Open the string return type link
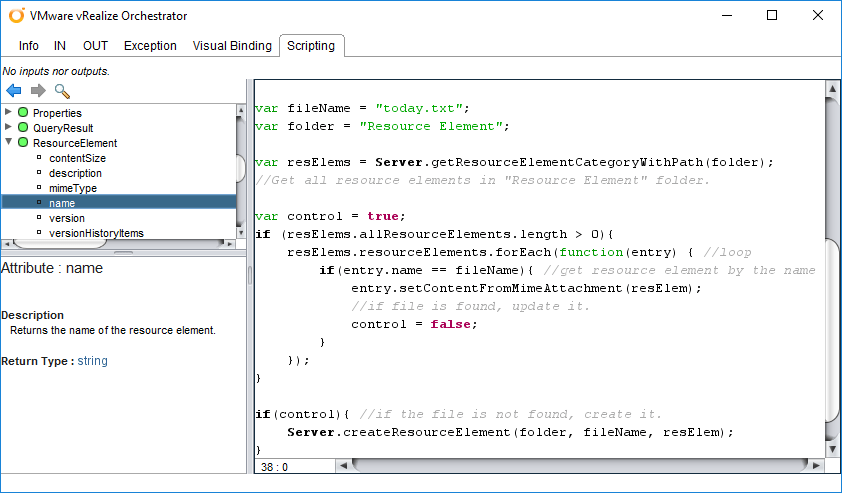 click(x=92, y=361)
